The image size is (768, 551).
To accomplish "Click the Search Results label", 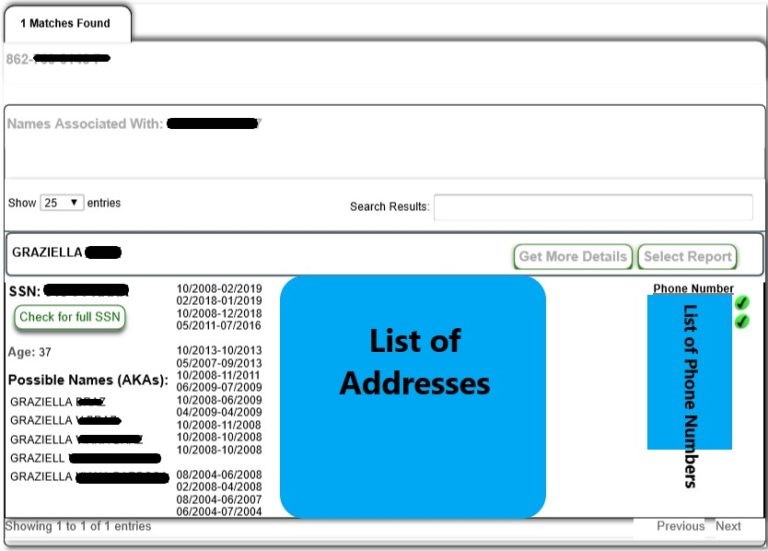I will pyautogui.click(x=389, y=207).
